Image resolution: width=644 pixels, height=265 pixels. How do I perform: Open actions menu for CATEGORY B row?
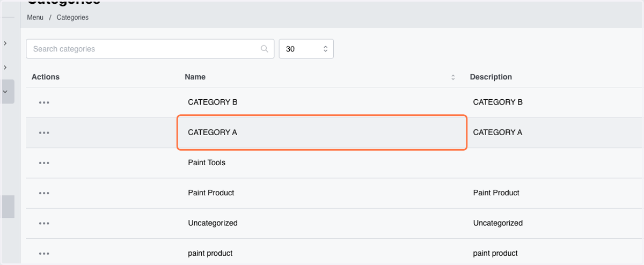(44, 102)
